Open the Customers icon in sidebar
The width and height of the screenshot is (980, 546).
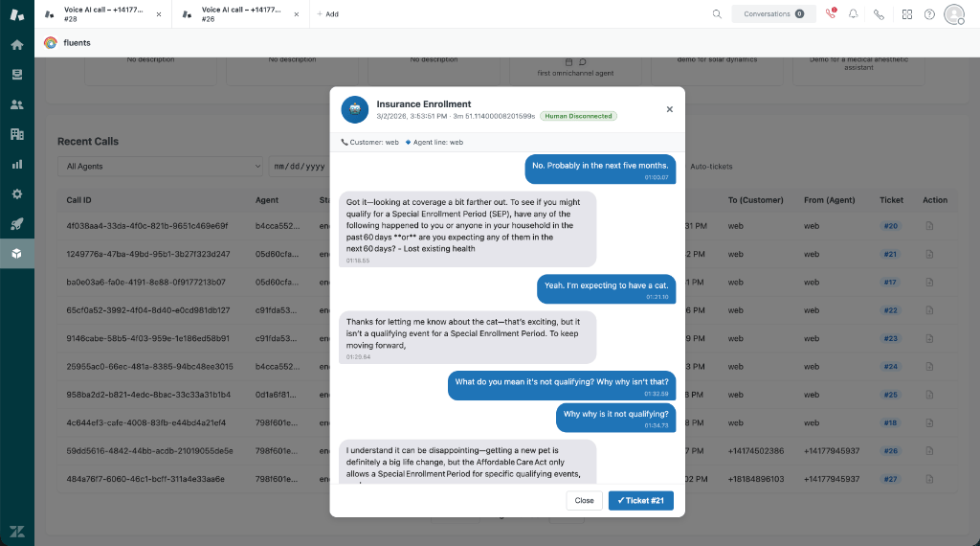(x=17, y=104)
